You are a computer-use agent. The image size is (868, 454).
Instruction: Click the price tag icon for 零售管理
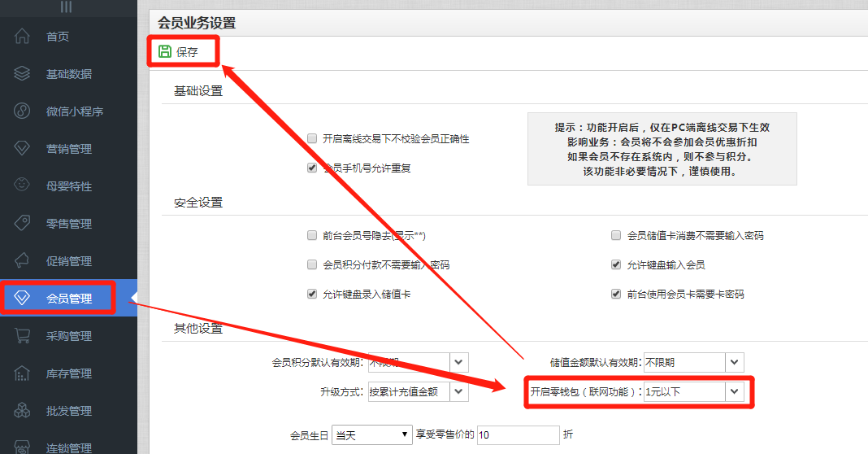coord(22,223)
